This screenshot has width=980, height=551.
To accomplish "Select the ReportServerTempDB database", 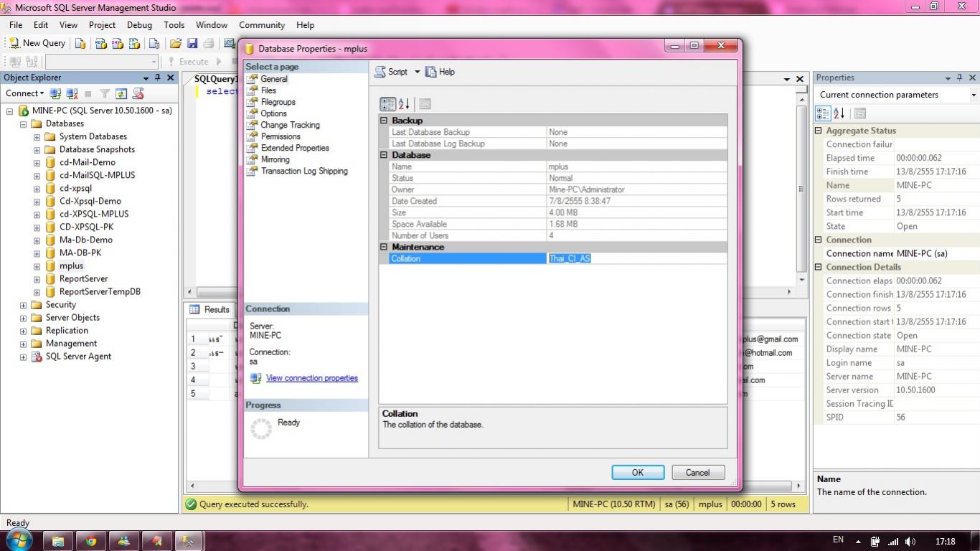I will [100, 291].
